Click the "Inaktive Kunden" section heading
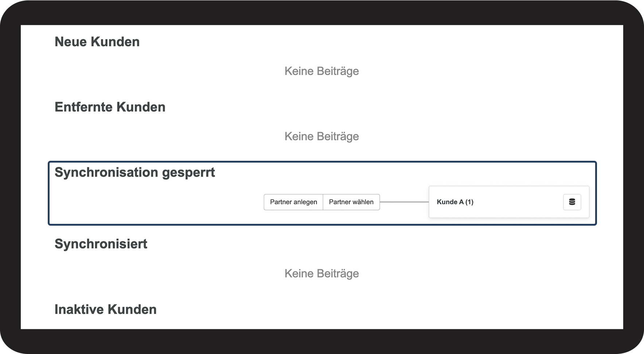Screen dimensions: 644x354 pyautogui.click(x=105, y=310)
